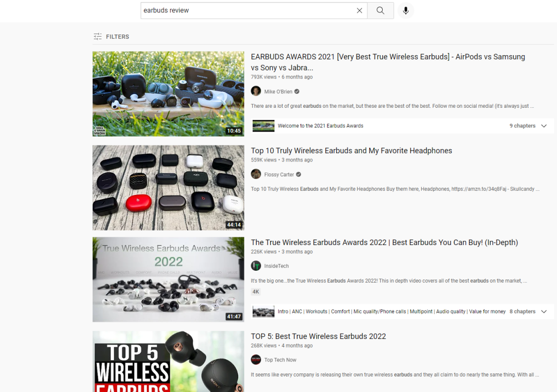The height and width of the screenshot is (392, 557).
Task: Open Flossy Carter channel avatar
Action: pos(256,174)
